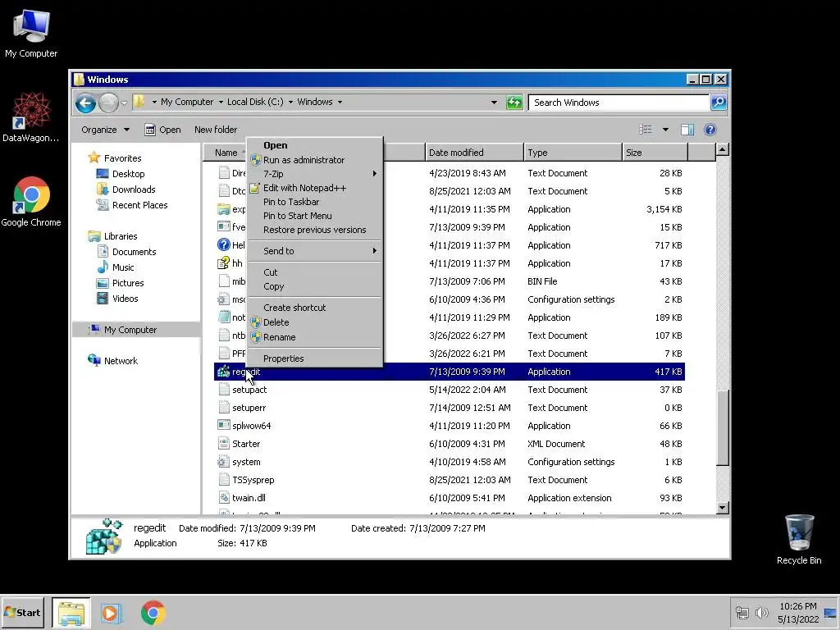
Task: Click the Forward navigation arrow
Action: (109, 103)
